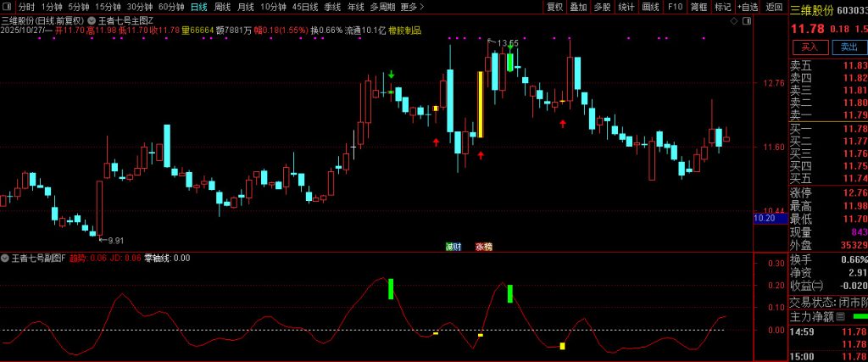
Task: Select the 60分钟 timeframe tab
Action: [171, 7]
